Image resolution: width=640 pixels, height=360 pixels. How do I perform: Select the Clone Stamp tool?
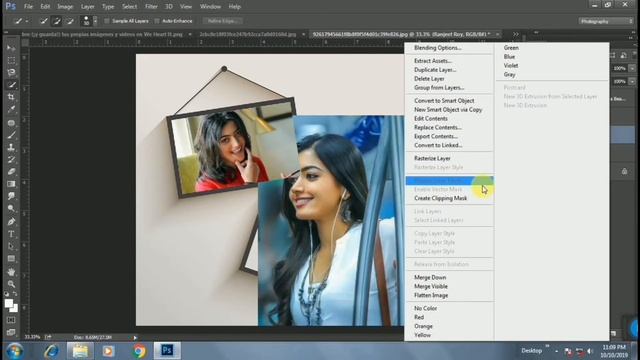click(x=11, y=147)
